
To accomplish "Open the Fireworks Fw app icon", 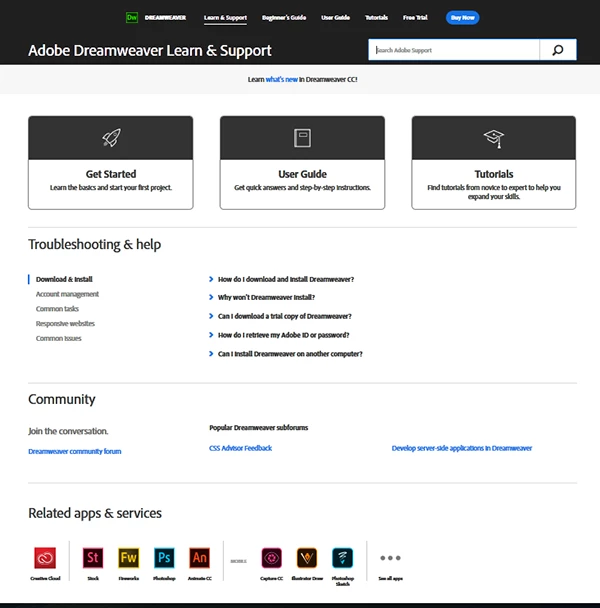I will click(x=129, y=558).
